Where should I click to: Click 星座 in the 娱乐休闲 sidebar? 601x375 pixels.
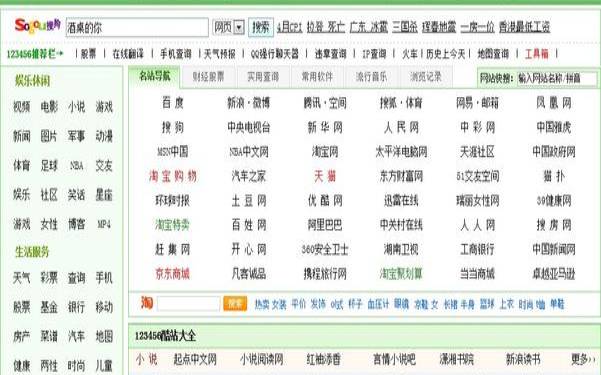click(x=104, y=195)
